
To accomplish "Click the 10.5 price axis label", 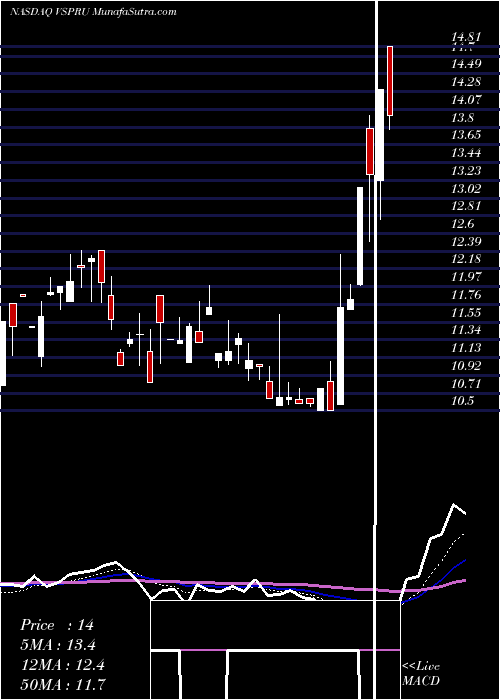I will click(x=462, y=401).
